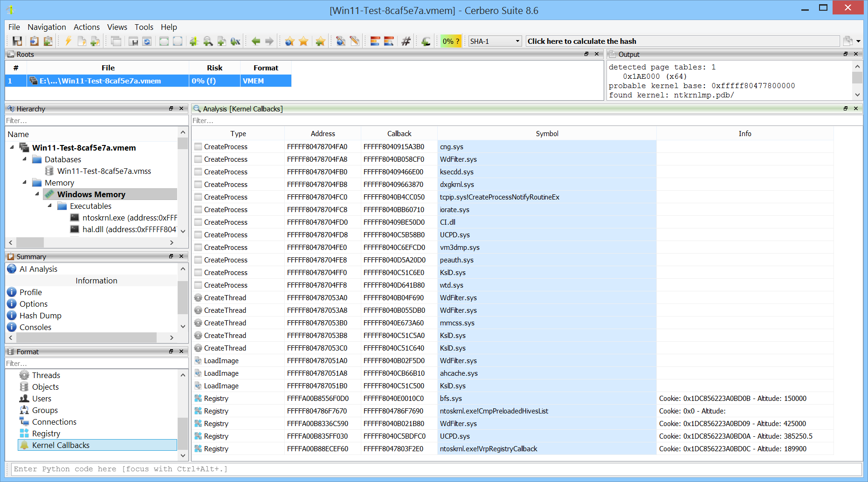Undock the Output panel using float button
This screenshot has width=868, height=482.
click(x=845, y=54)
